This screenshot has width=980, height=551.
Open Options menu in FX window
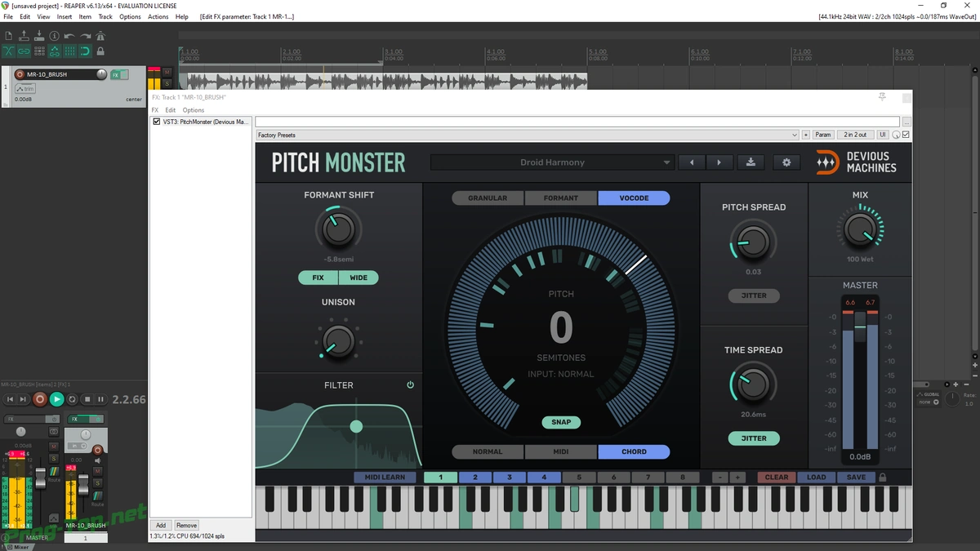(x=194, y=110)
